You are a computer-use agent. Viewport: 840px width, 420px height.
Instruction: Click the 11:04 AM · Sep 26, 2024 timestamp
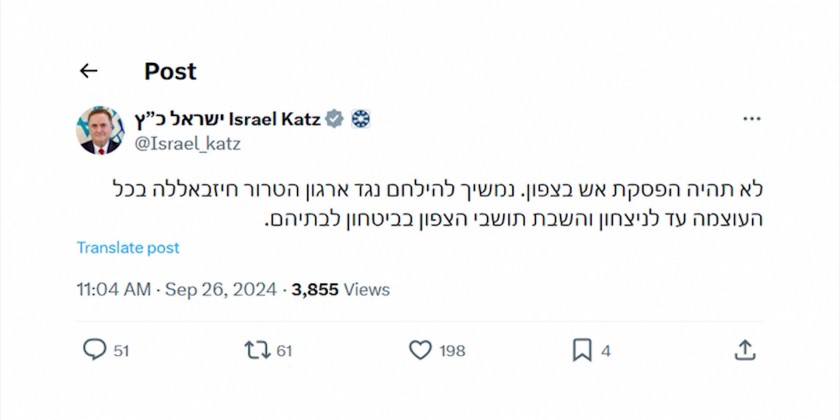(x=178, y=290)
